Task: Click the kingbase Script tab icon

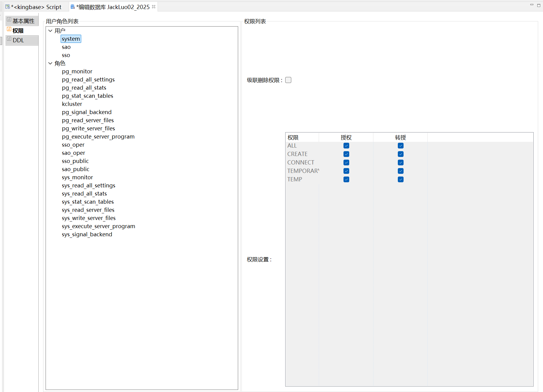Action: pos(8,7)
